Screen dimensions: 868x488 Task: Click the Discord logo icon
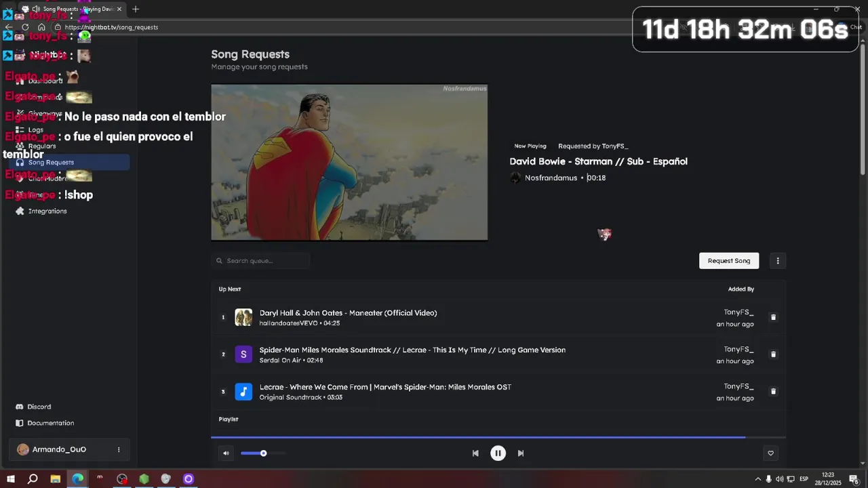click(x=20, y=407)
